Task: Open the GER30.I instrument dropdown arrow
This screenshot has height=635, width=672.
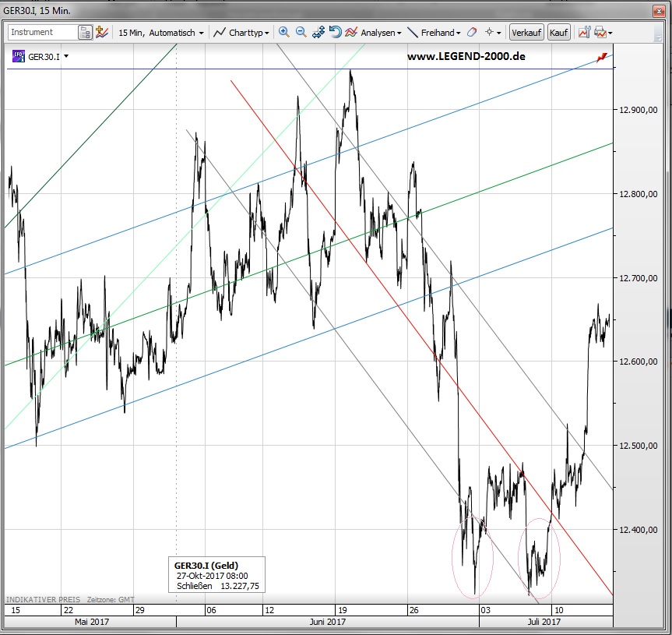Action: pyautogui.click(x=66, y=56)
